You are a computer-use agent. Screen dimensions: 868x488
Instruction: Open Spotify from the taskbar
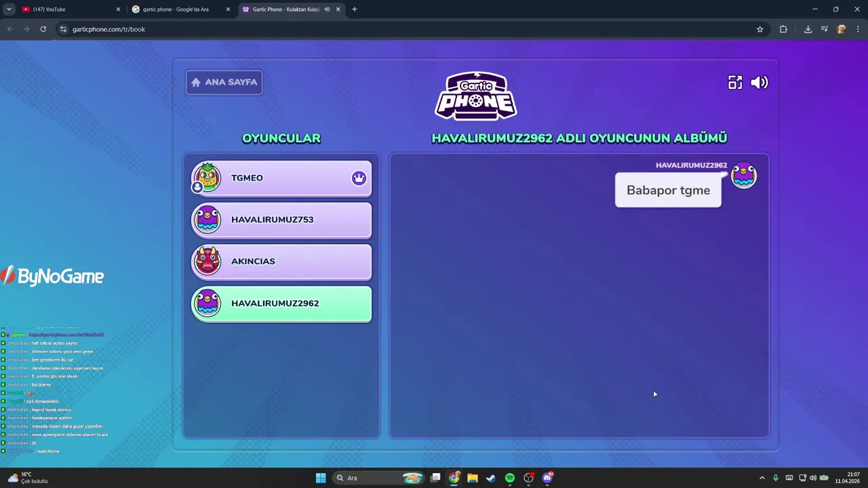510,478
